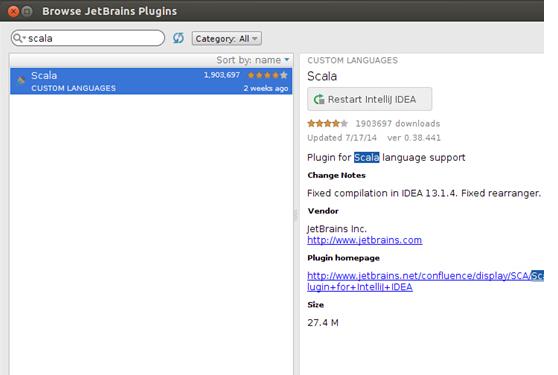This screenshot has height=375, width=558.
Task: Click Restart IntelliJ IDEA button
Action: 369,99
